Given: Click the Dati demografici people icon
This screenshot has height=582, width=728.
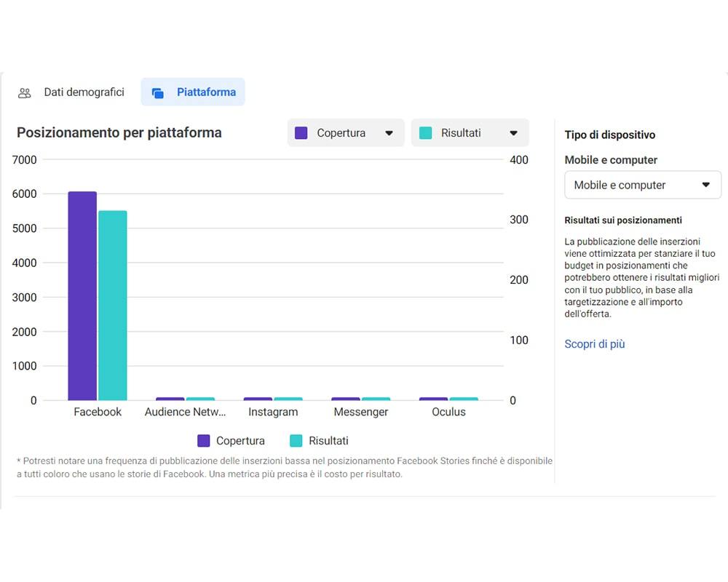Looking at the screenshot, I should click(x=25, y=93).
